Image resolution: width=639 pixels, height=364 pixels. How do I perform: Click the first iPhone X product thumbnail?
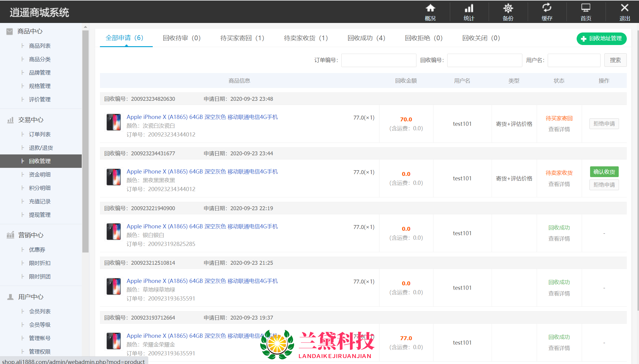click(114, 122)
